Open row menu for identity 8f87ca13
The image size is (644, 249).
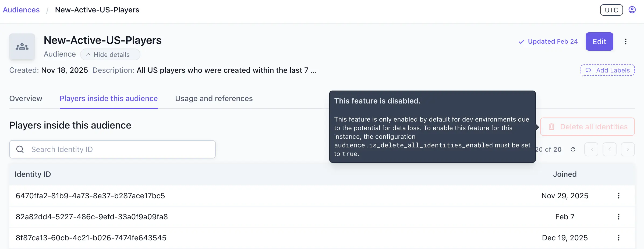coord(618,238)
